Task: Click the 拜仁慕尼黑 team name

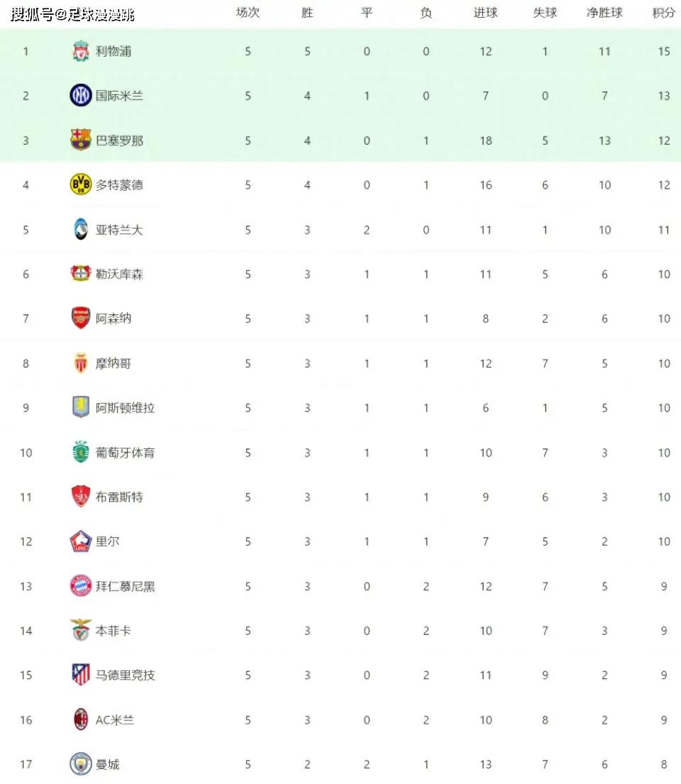Action: [126, 586]
